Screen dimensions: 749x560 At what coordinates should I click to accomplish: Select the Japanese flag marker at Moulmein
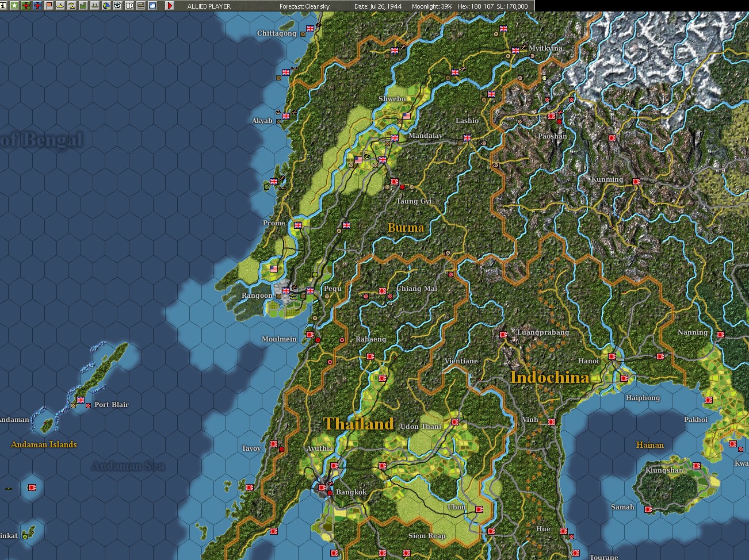click(x=310, y=335)
